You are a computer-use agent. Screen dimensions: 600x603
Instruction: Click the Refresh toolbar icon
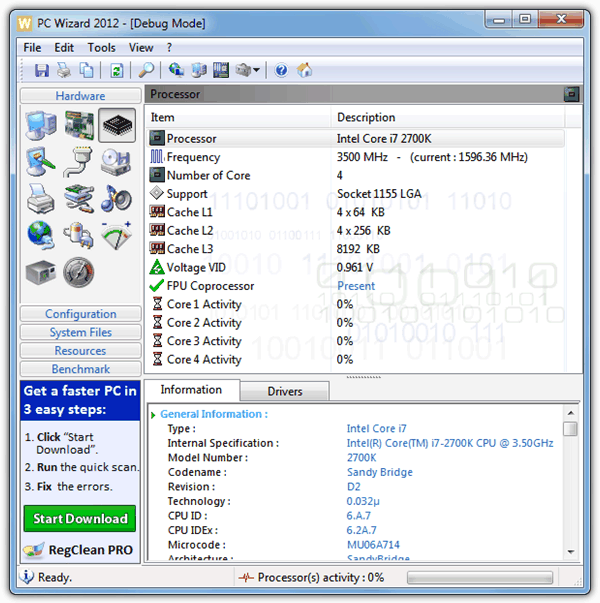coord(117,70)
